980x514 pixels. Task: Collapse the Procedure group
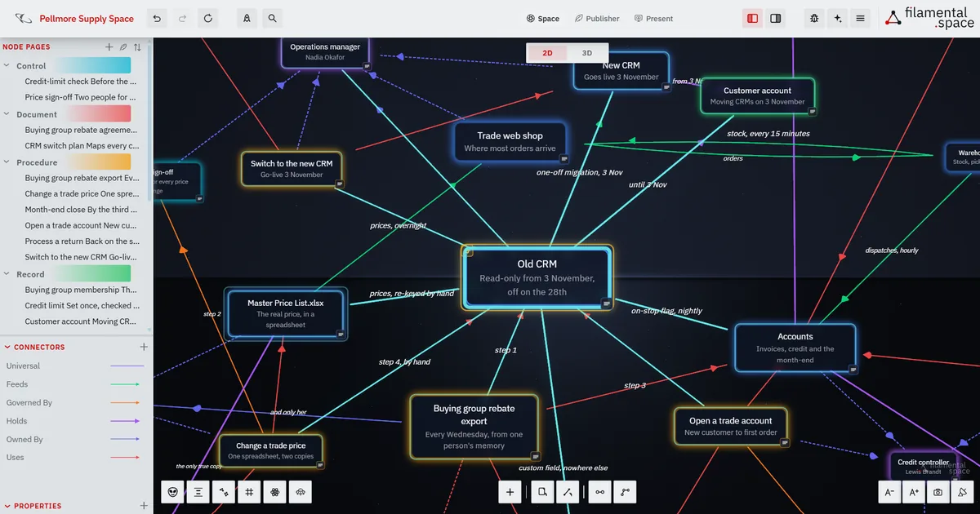pyautogui.click(x=7, y=163)
